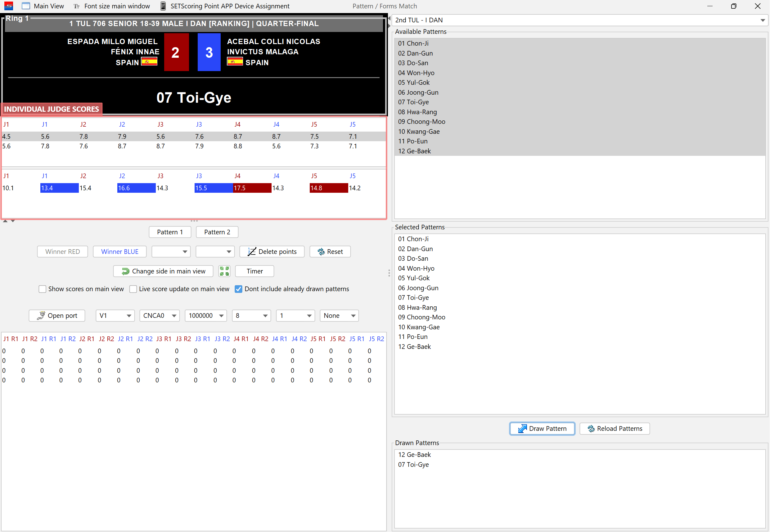
Task: Open the 2nd TUL - I DAN dropdown
Action: [762, 20]
